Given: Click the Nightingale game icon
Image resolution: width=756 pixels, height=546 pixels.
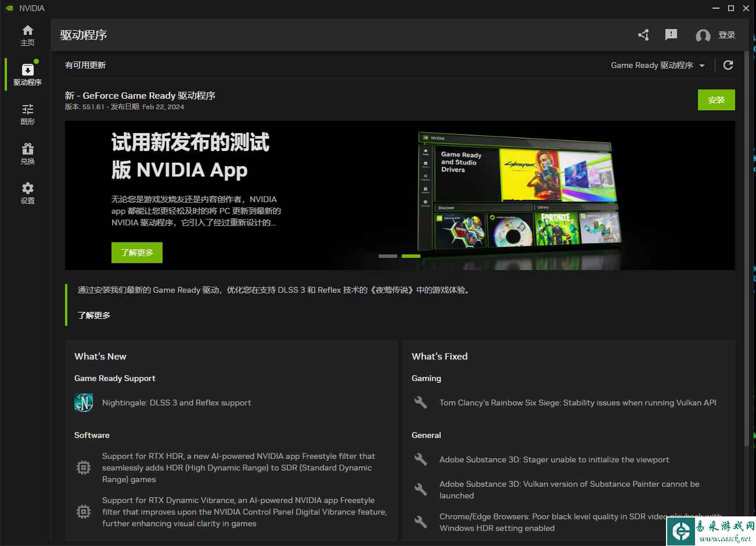Looking at the screenshot, I should click(x=84, y=403).
